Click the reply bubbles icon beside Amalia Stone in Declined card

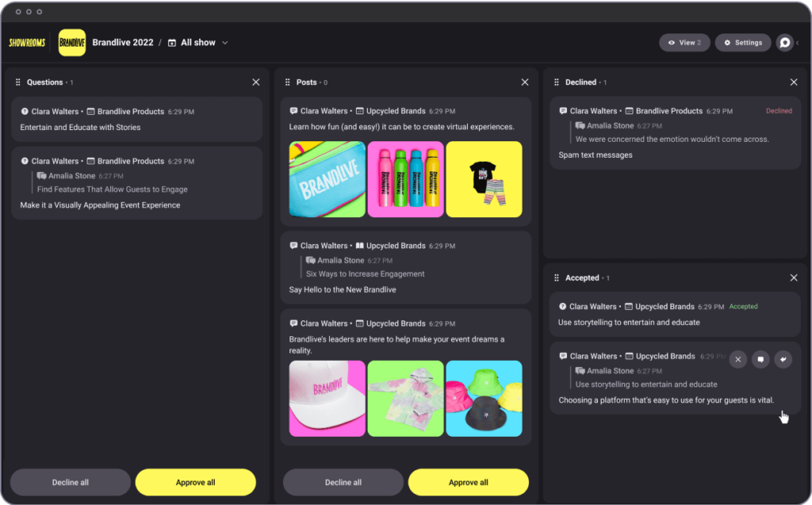point(580,125)
